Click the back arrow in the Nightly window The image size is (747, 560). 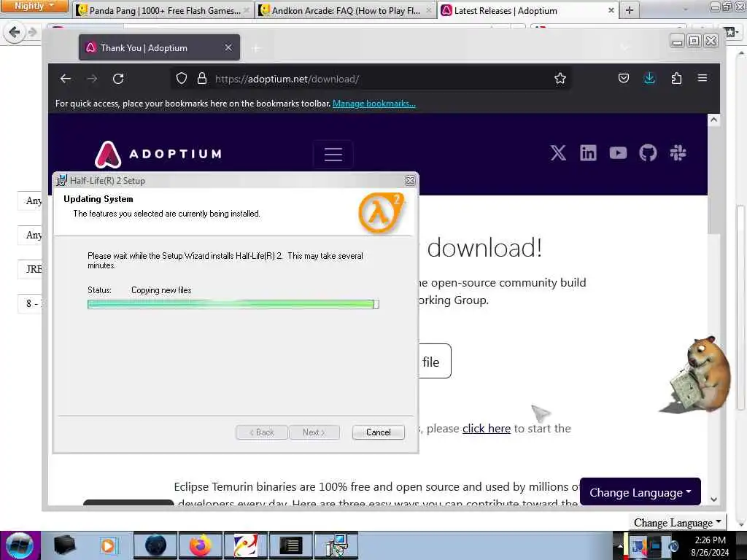15,32
